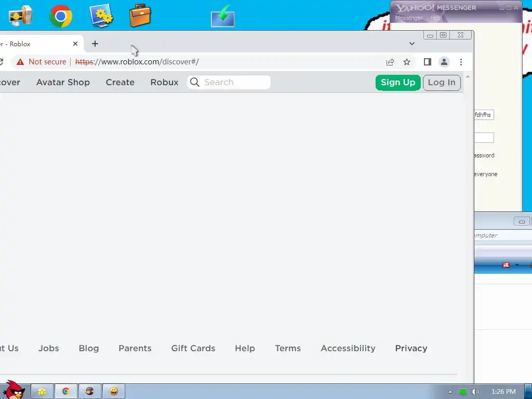532x399 pixels.
Task: Click the red icon in lower-right window
Action: coord(506,265)
